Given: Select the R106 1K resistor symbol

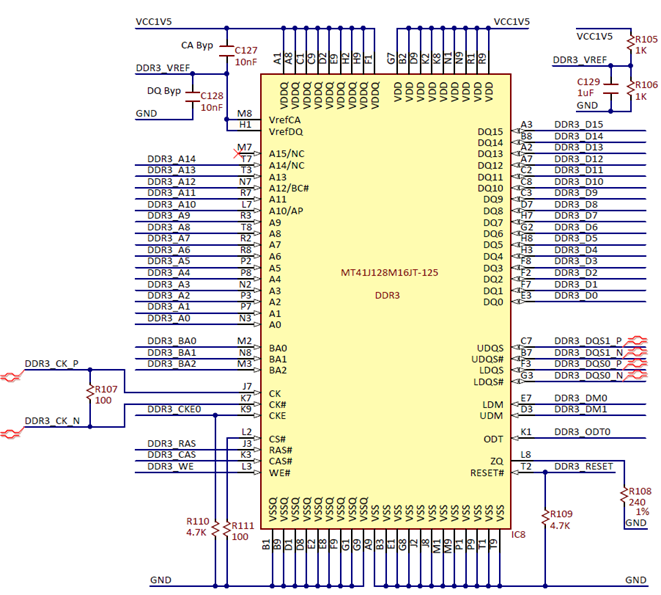Looking at the screenshot, I should (631, 89).
